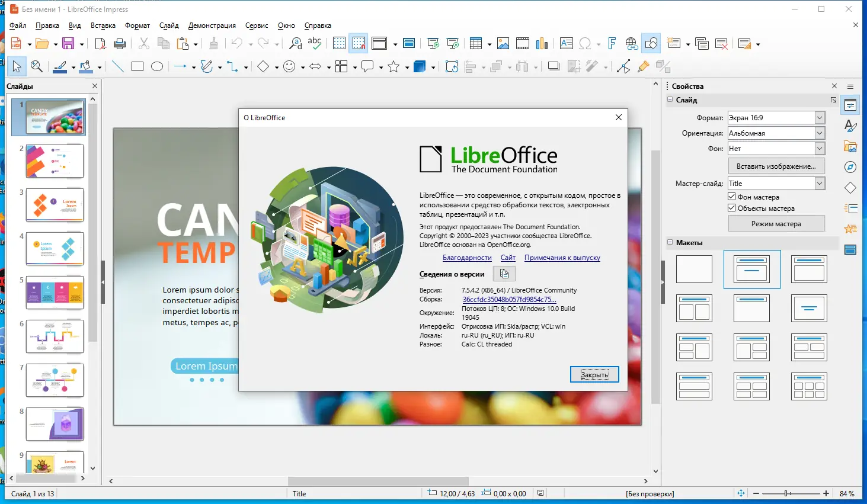The image size is (867, 504).
Task: Open the Сайт link
Action: click(508, 258)
